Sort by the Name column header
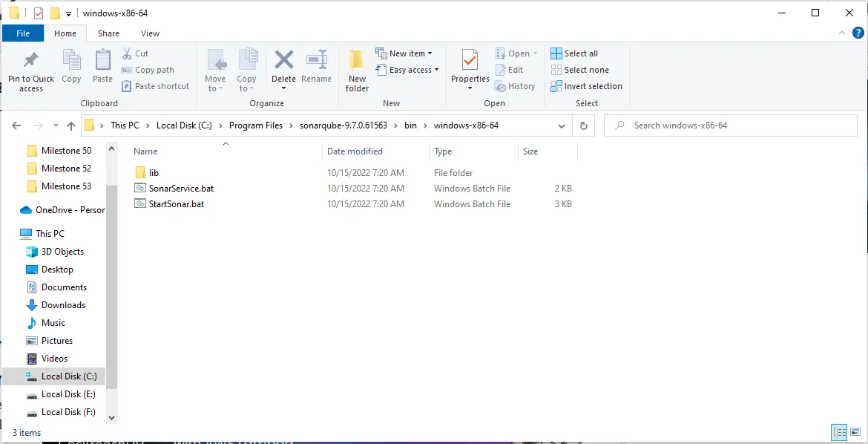 (145, 151)
